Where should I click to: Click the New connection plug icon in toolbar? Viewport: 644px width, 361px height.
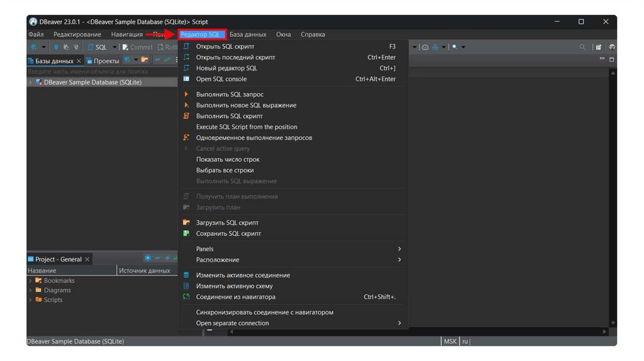[34, 47]
